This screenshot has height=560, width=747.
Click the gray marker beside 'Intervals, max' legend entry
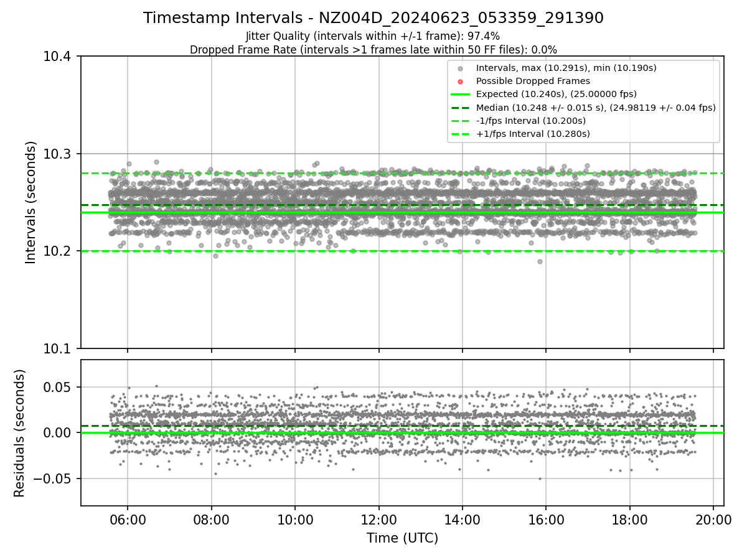[460, 68]
